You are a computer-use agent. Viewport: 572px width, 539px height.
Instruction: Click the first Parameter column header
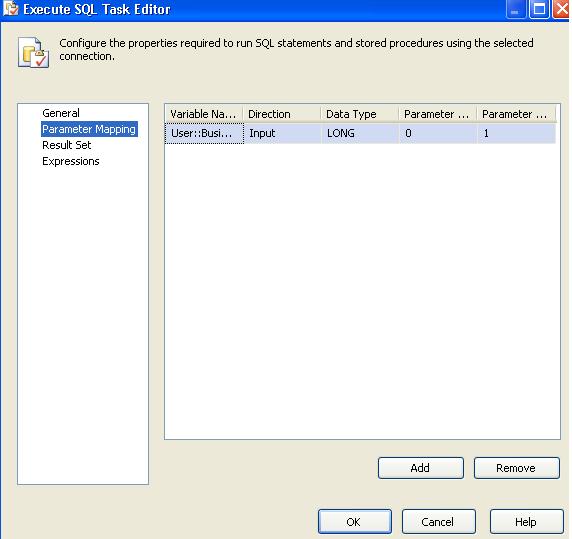click(x=438, y=114)
